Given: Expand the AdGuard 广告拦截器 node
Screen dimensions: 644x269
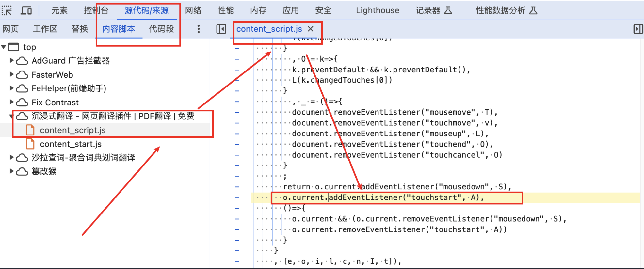Looking at the screenshot, I should click(11, 60).
